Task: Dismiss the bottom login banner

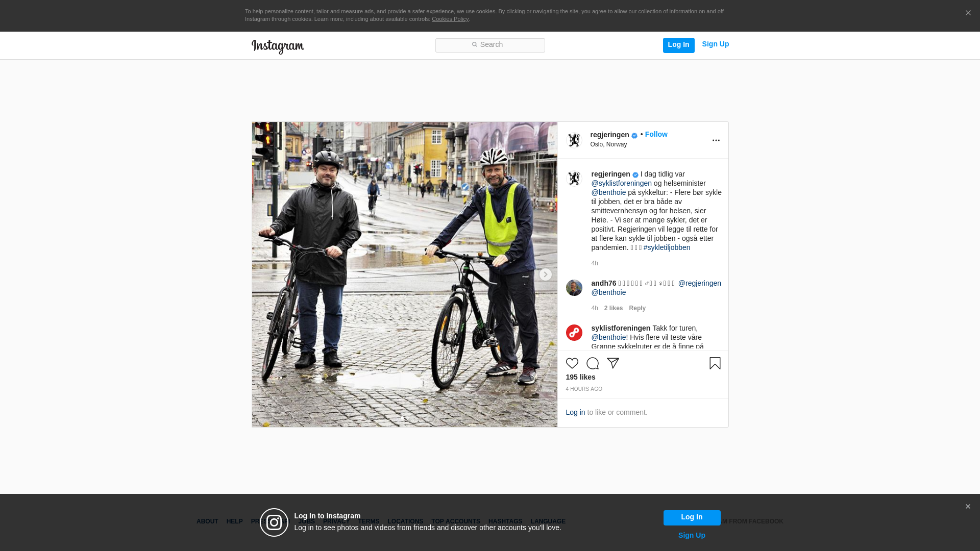Action: coord(967,507)
